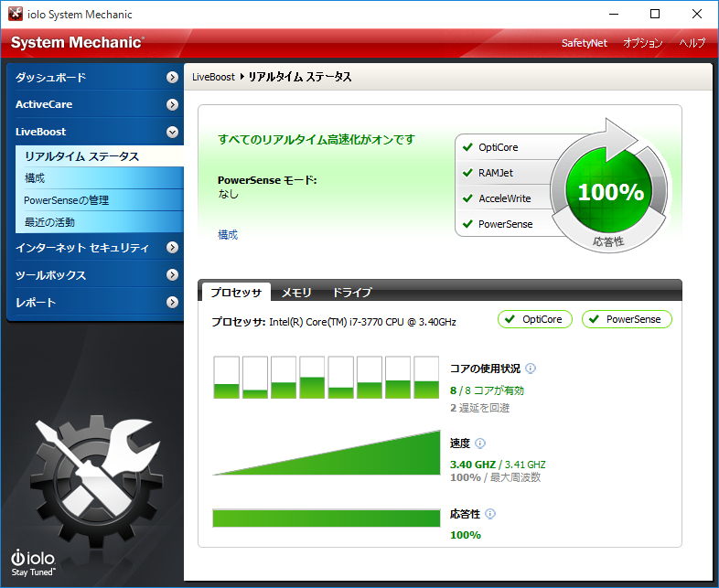
Task: Click the PowerSense モード: label
Action: click(267, 180)
